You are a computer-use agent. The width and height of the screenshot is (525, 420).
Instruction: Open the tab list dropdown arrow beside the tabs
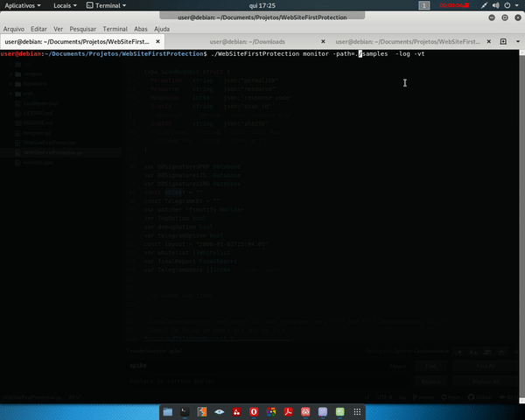(x=517, y=41)
